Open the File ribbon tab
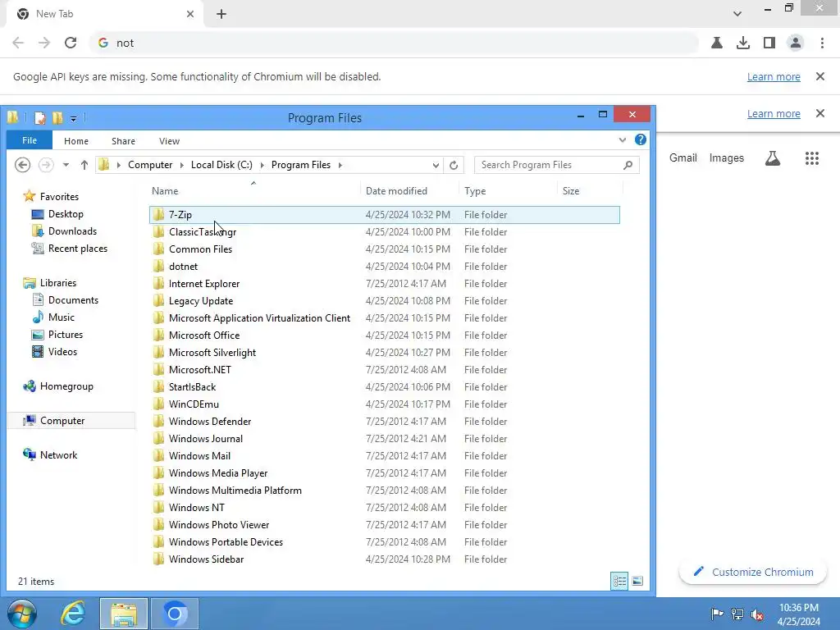Viewport: 840px width, 630px height. 30,140
